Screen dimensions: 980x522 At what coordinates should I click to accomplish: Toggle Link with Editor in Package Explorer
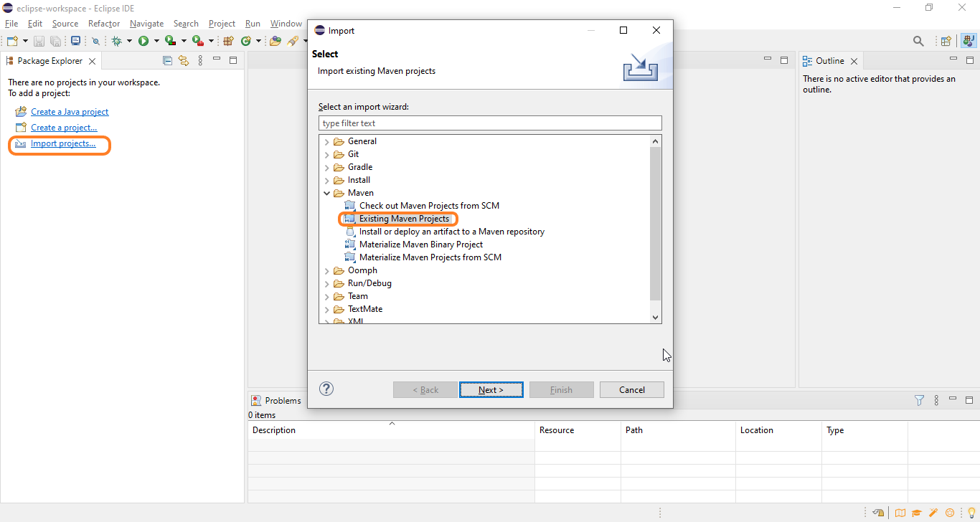pos(184,61)
